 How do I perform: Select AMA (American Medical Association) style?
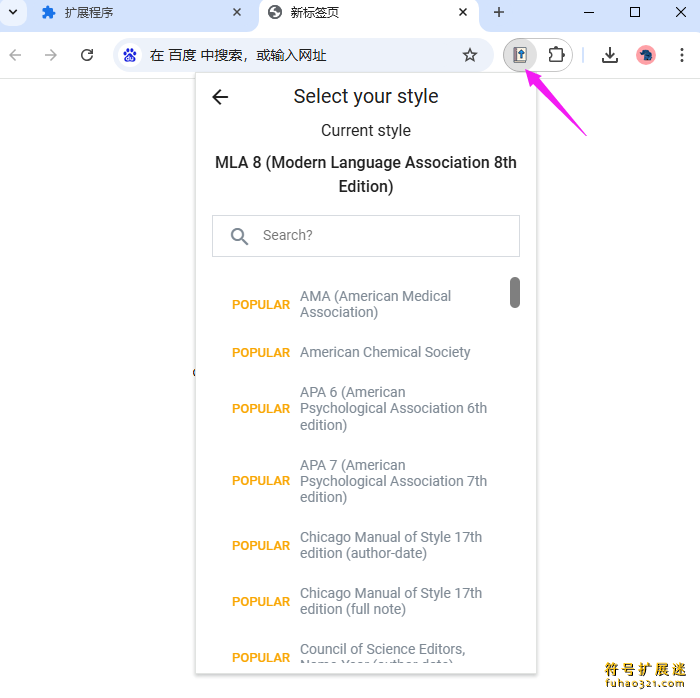[375, 304]
